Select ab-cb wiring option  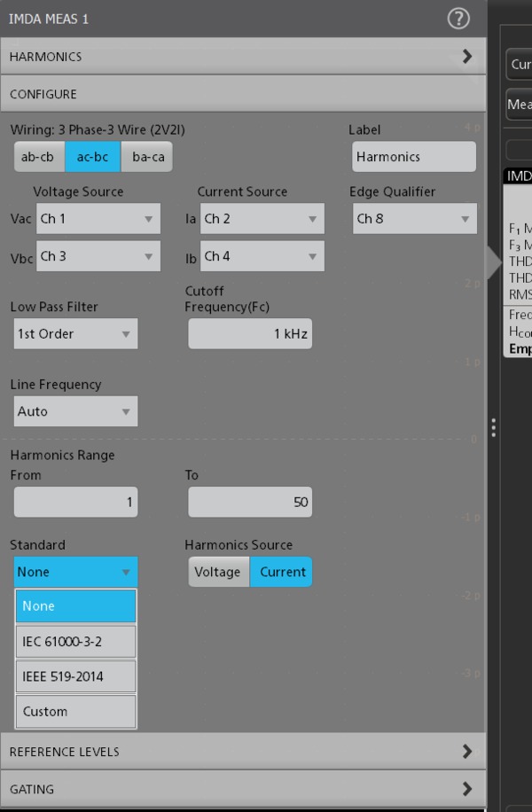39,156
